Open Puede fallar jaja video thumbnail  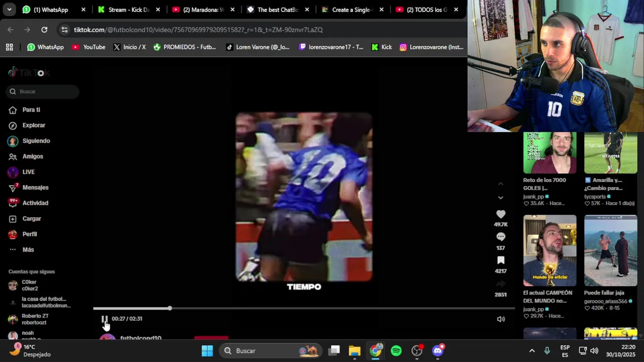(610, 250)
